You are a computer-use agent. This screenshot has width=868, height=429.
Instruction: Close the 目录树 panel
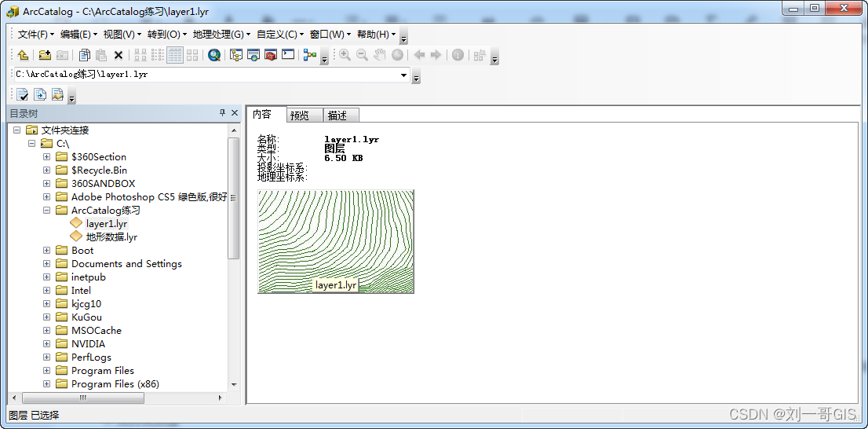(234, 114)
